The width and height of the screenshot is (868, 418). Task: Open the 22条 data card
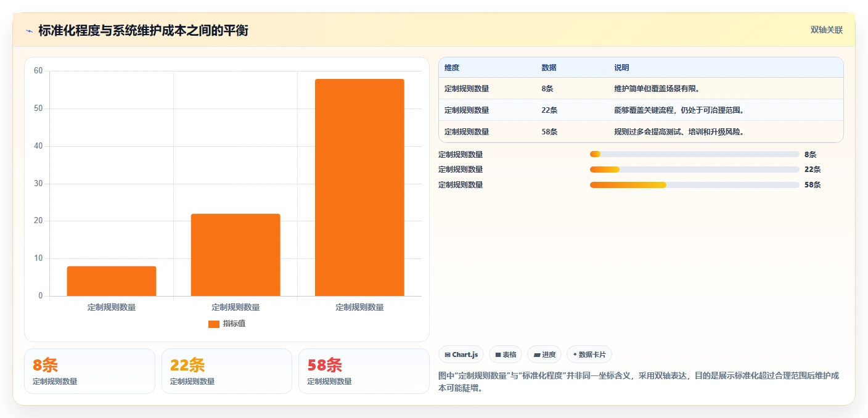(227, 371)
